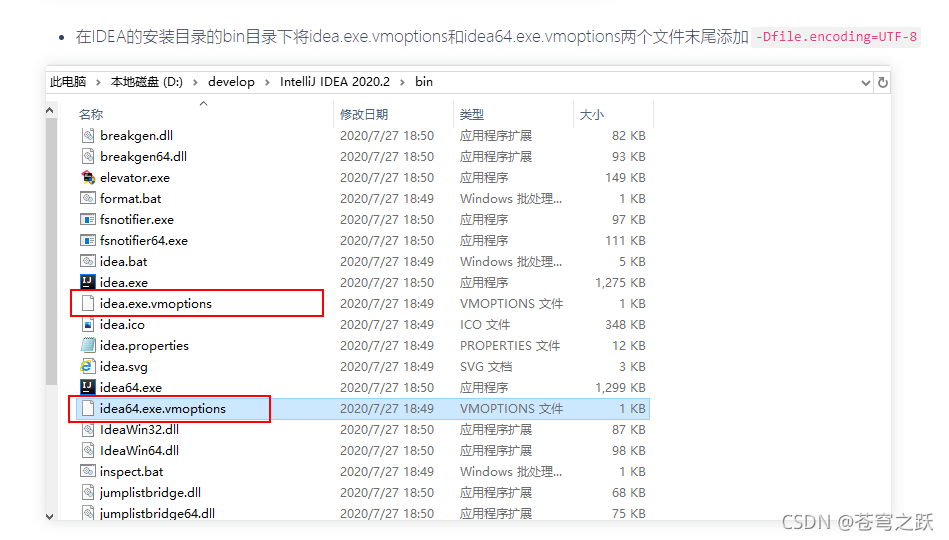
Task: Expand the chevron after develop
Action: [267, 82]
